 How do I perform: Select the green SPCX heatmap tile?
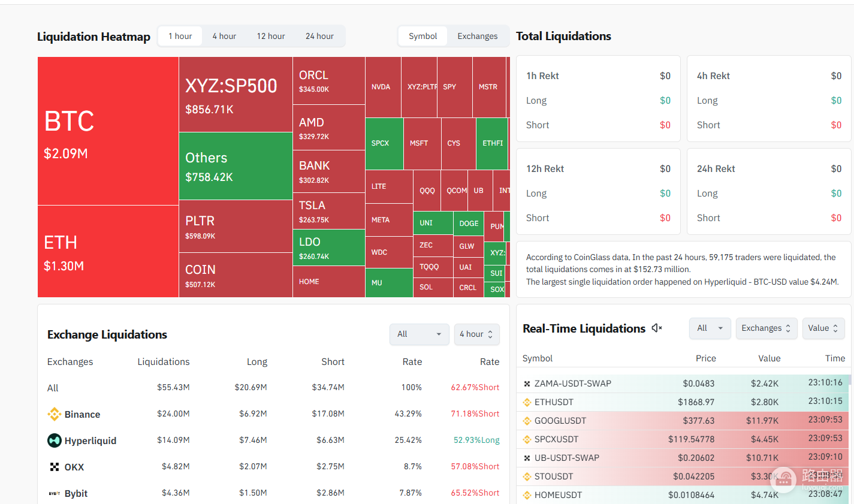384,144
